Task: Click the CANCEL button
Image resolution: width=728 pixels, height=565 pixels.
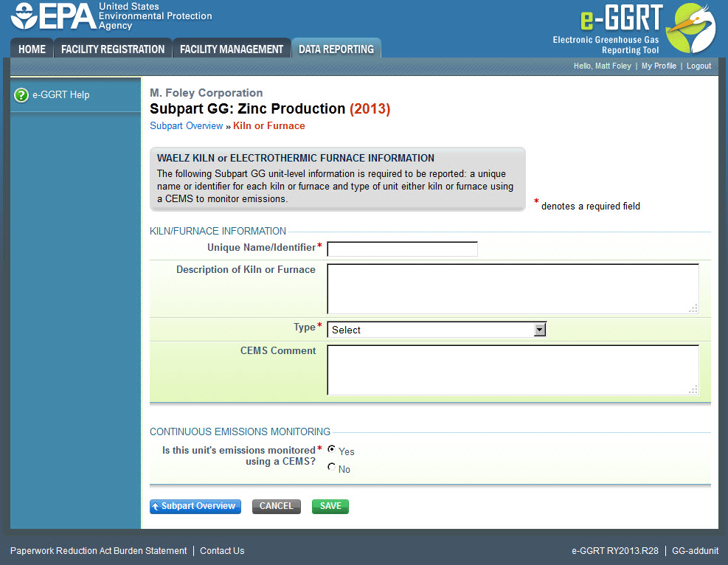Action: click(x=277, y=507)
